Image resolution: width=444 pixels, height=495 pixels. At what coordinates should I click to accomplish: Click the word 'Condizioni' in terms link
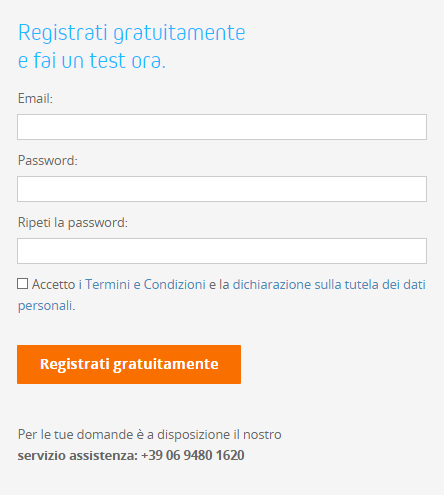coord(175,284)
